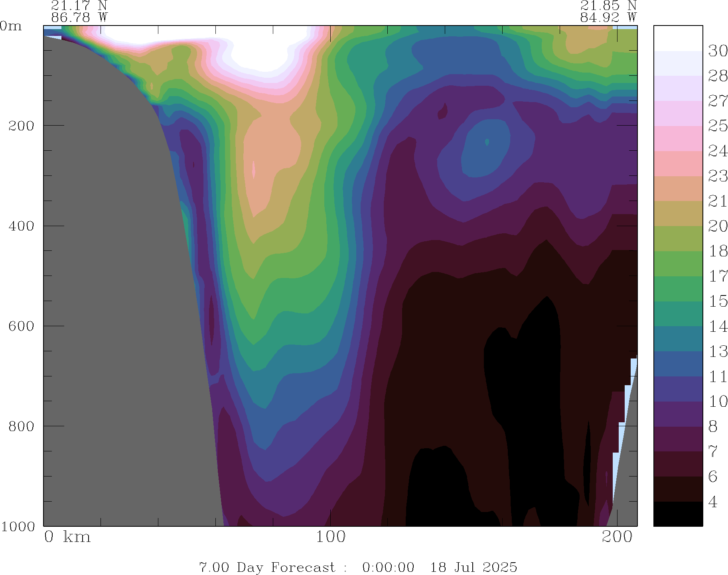This screenshot has width=728, height=575.
Task: Click the black swatch at colorbar bottom
Action: pos(678,514)
